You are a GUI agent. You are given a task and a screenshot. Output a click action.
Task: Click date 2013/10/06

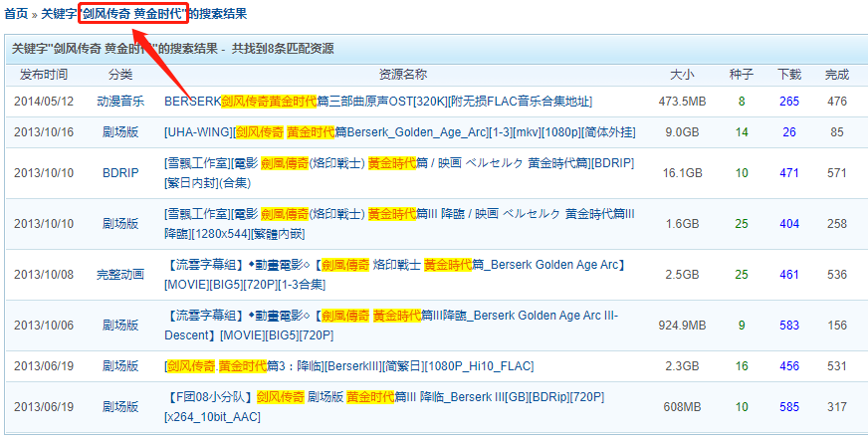(x=44, y=326)
